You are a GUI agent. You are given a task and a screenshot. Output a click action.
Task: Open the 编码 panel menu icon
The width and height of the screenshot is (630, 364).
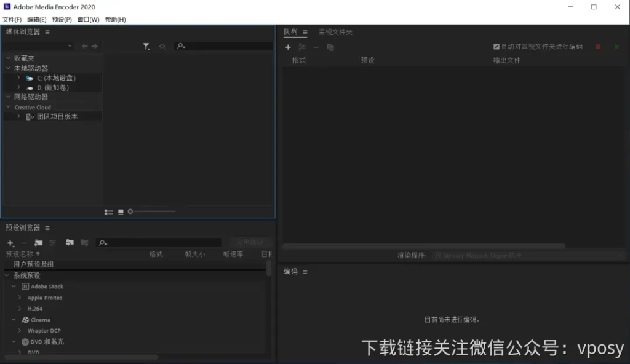[x=305, y=272]
